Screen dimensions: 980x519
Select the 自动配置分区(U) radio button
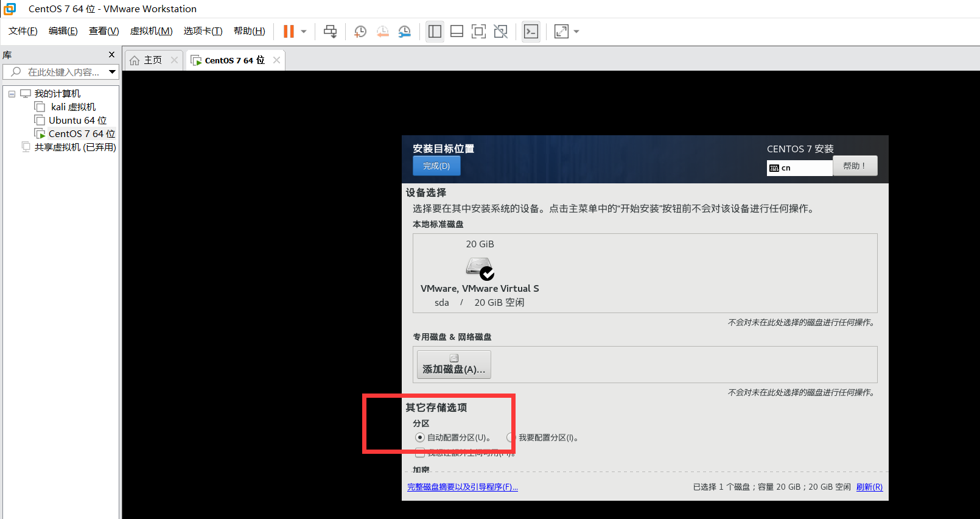click(x=420, y=437)
